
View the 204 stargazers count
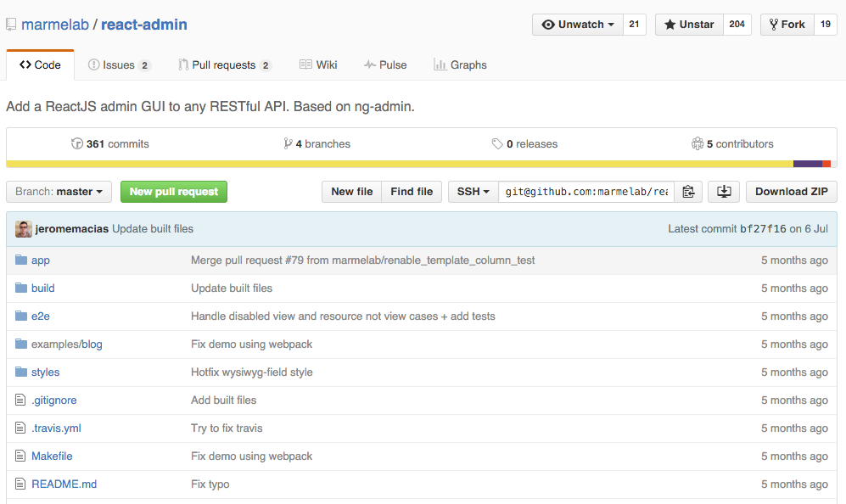737,25
